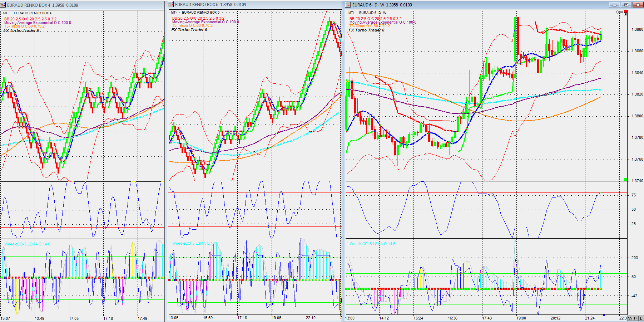Click the MTI label in the RENKO BOX 4 chart
Viewport: 644px width, 322px height.
coord(6,13)
